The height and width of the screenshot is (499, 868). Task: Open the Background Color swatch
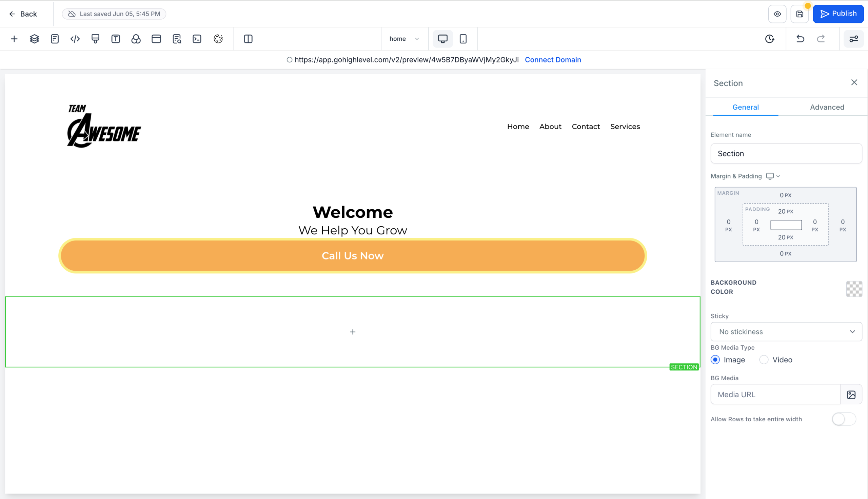click(x=854, y=289)
